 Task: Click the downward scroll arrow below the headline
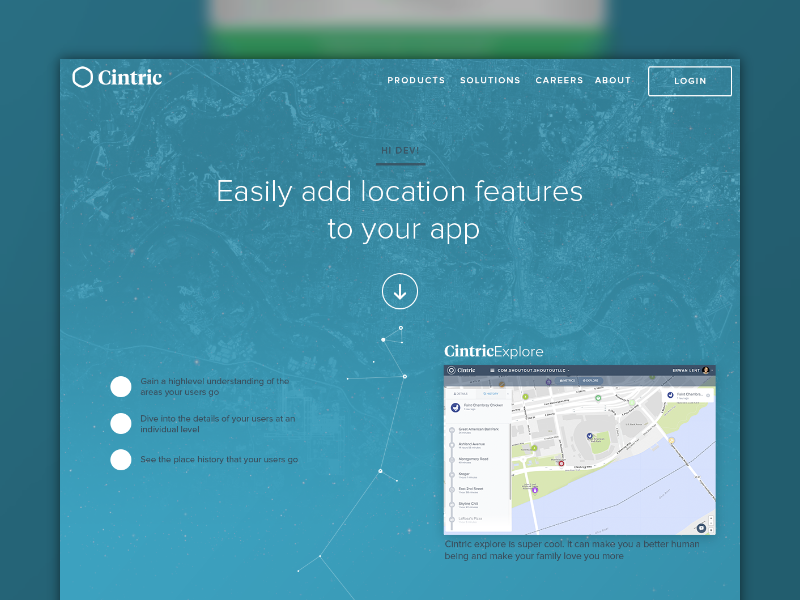(400, 291)
